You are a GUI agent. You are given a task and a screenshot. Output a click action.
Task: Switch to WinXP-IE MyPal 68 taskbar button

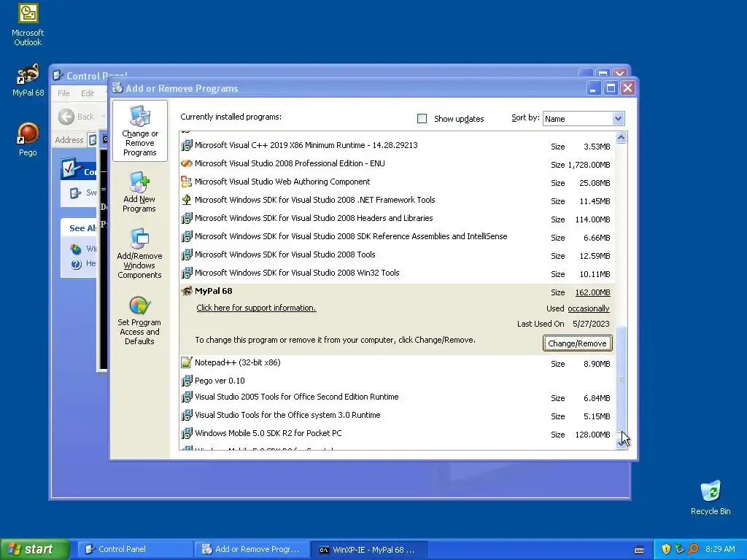click(x=368, y=550)
